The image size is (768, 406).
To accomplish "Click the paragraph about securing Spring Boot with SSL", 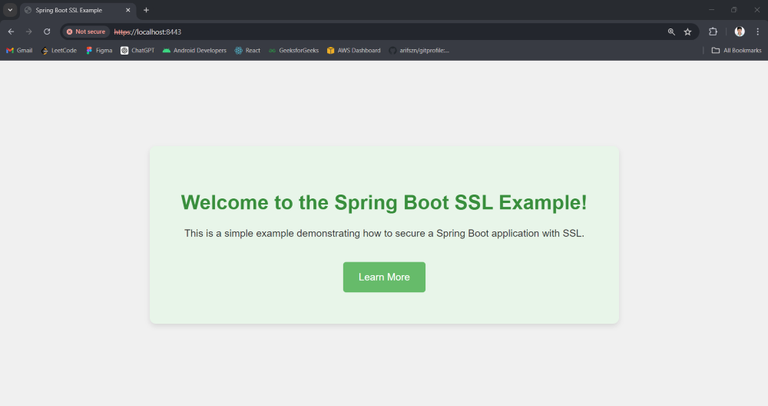I will tap(384, 234).
